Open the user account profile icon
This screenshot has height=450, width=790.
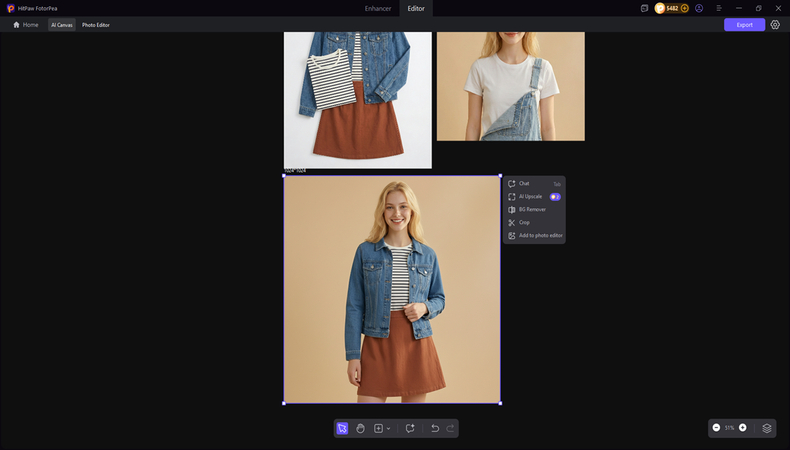pos(699,8)
